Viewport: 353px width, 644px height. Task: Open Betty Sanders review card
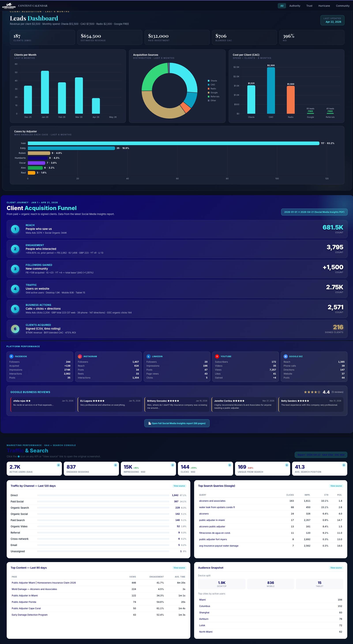tap(311, 404)
